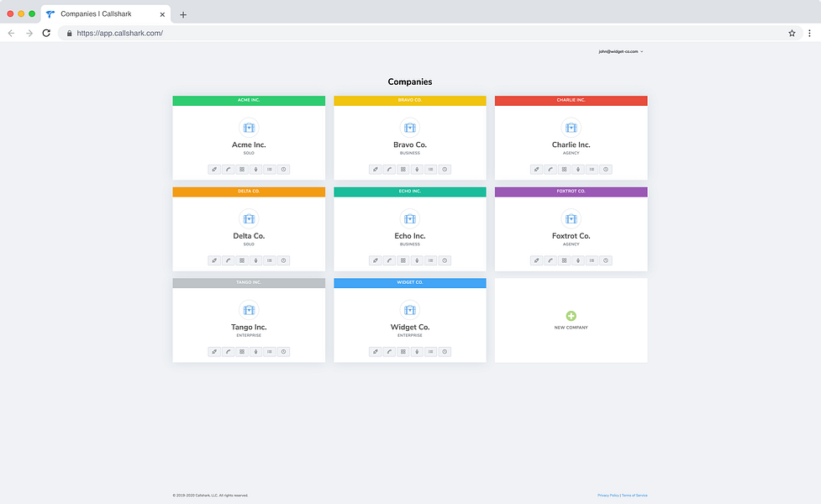Open the list icon on Echo Inc. card
This screenshot has width=821, height=504.
[430, 260]
